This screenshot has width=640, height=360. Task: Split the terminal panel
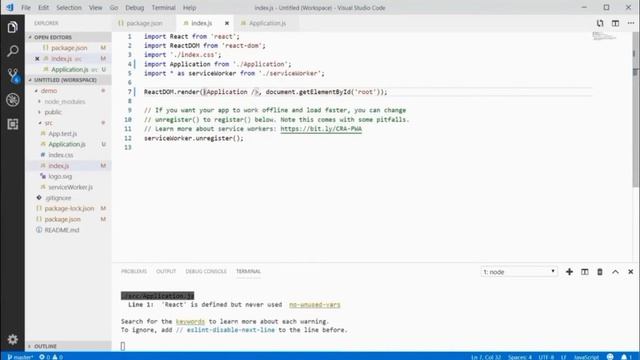[584, 272]
